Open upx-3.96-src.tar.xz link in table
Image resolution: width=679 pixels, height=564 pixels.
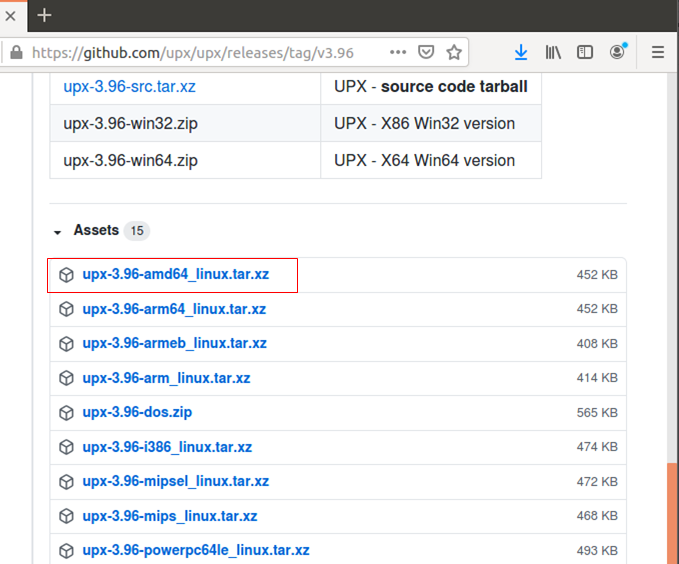pos(129,87)
